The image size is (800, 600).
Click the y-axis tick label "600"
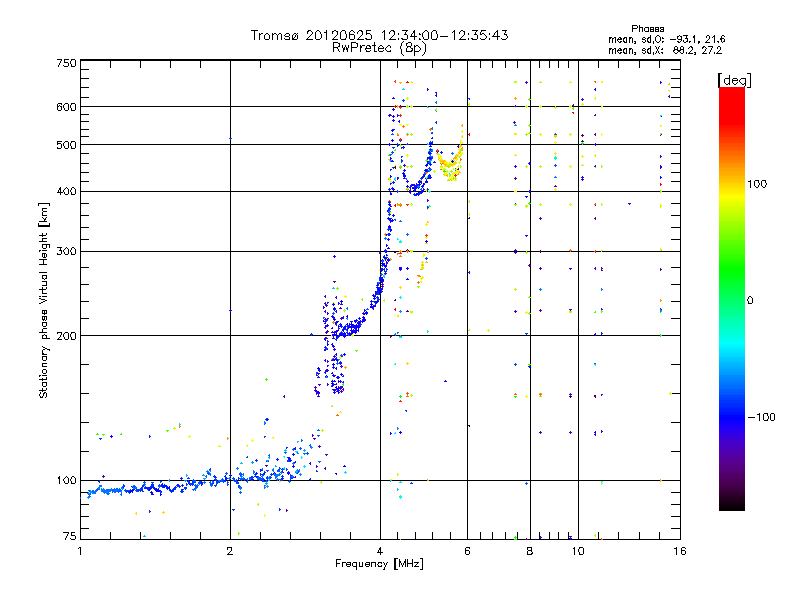[x=66, y=107]
